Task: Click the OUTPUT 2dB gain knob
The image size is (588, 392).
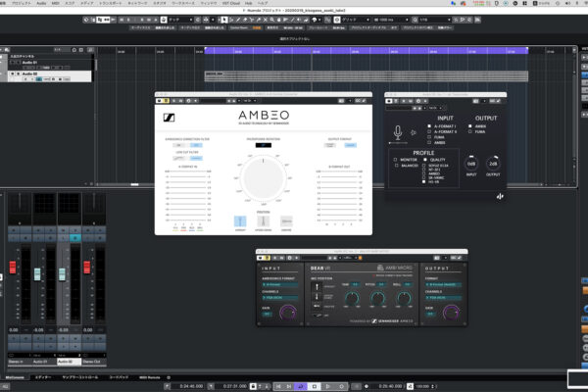Action: pyautogui.click(x=493, y=164)
